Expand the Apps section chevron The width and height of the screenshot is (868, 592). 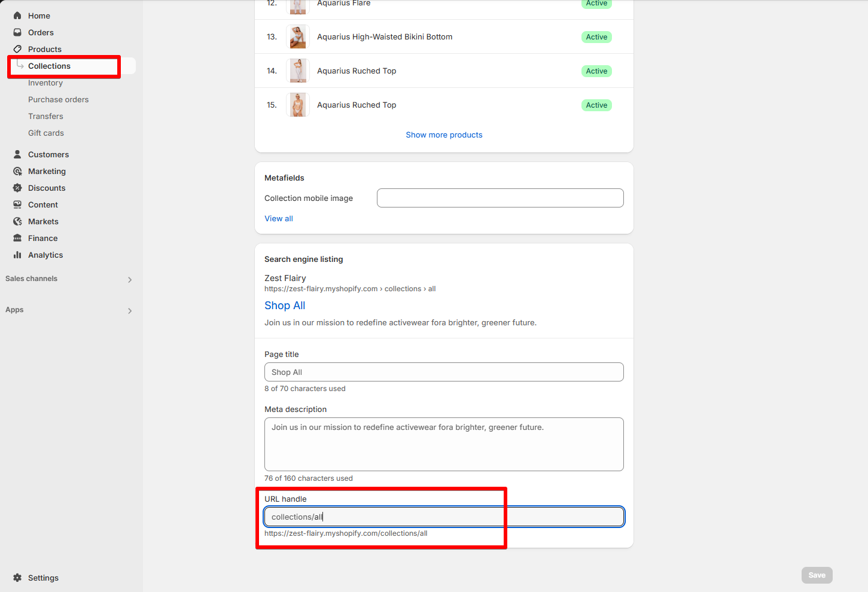pyautogui.click(x=130, y=310)
